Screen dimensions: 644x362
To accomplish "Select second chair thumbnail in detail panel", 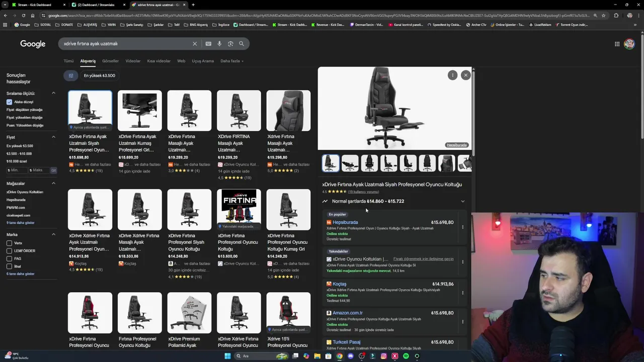I will 350,163.
